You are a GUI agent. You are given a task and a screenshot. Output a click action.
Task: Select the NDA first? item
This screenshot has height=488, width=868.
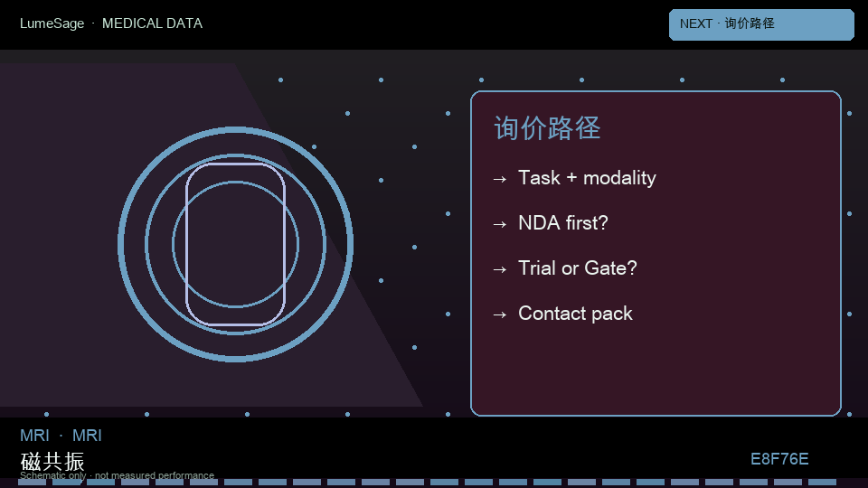[563, 223]
